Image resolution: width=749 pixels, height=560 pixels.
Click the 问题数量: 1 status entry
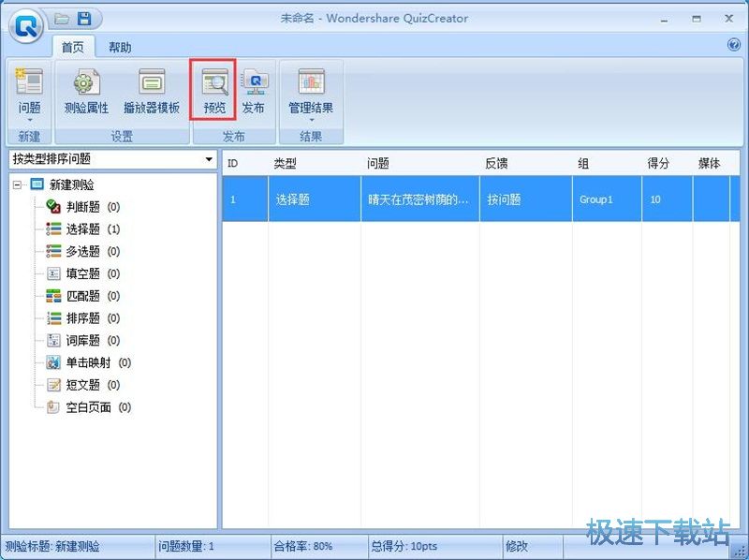click(x=185, y=546)
